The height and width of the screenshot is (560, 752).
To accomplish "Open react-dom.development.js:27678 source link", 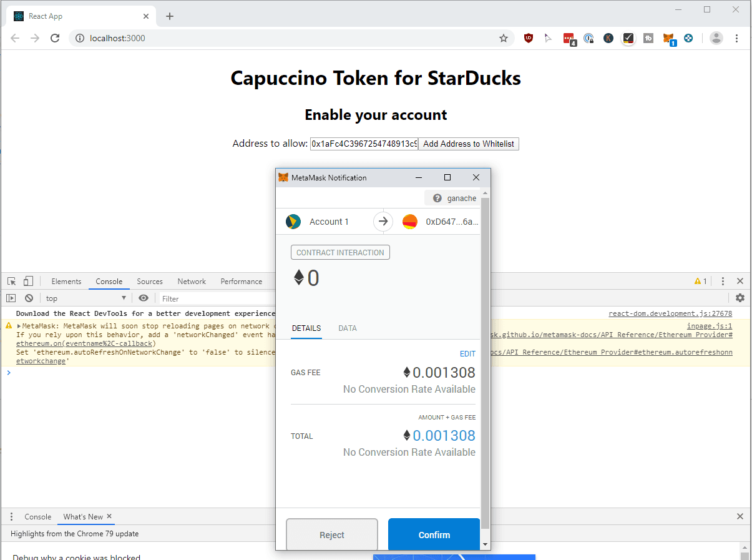I will (x=670, y=313).
